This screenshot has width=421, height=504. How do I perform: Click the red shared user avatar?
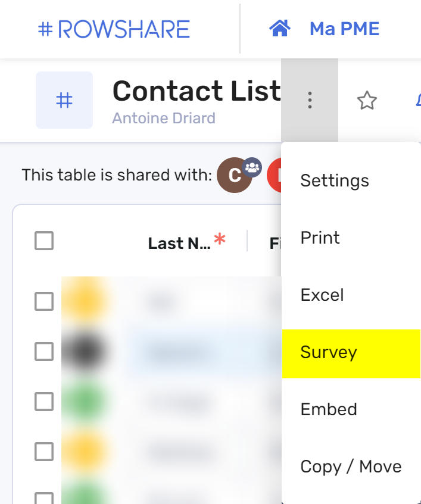pyautogui.click(x=274, y=175)
